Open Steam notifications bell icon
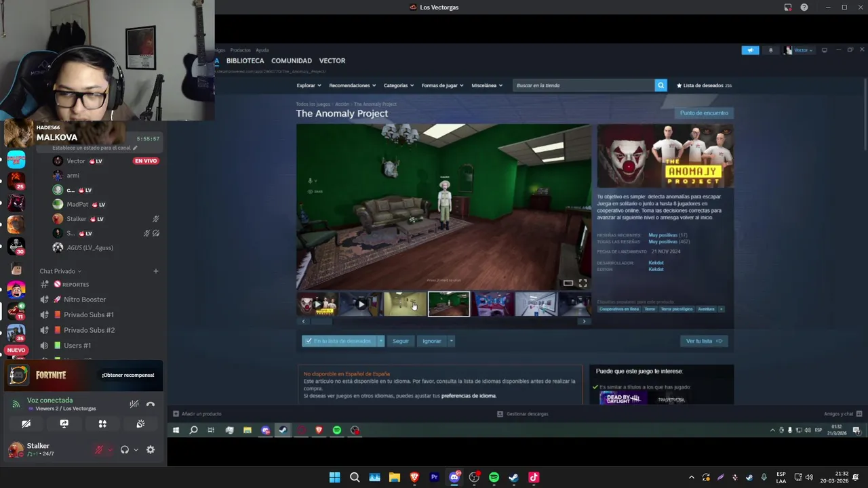This screenshot has width=868, height=488. (x=770, y=50)
